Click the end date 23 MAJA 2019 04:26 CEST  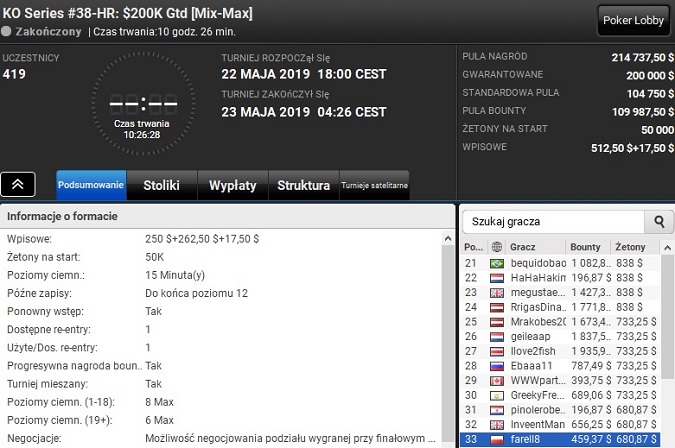(303, 112)
